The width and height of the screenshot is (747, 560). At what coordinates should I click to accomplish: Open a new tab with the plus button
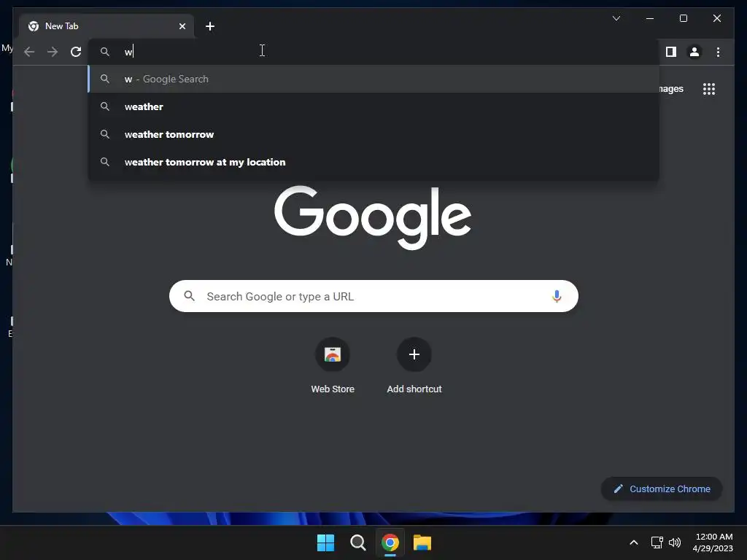[210, 26]
